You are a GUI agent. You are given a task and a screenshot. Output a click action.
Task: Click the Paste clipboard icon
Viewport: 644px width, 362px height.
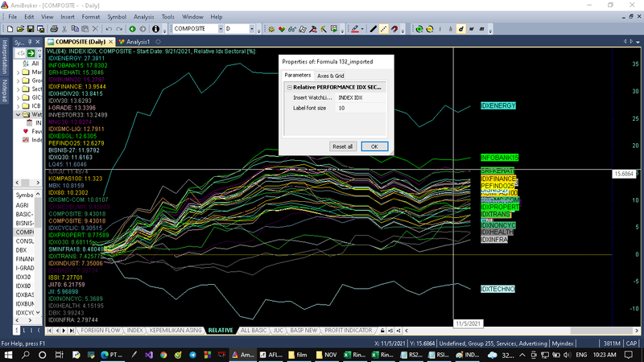pos(85,29)
